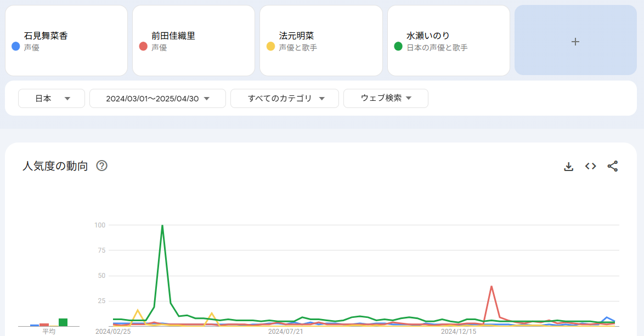The image size is (644, 336).
Task: Click the yellow dot for 法元明菜
Action: (x=270, y=47)
